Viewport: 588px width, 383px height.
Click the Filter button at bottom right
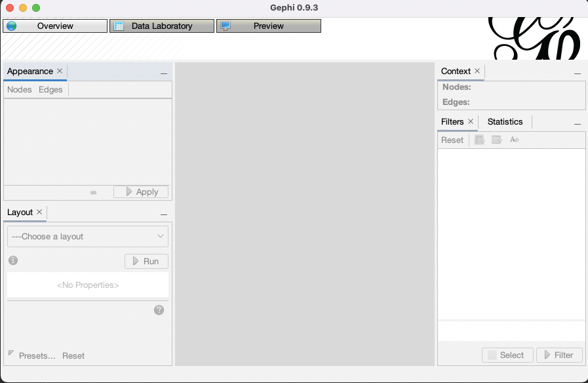tap(559, 355)
